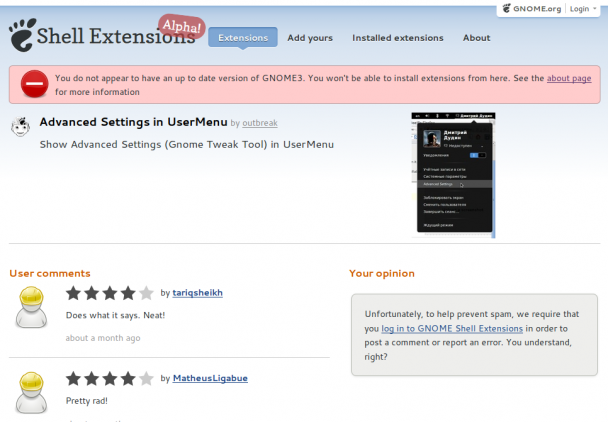Click the red error stop icon
The width and height of the screenshot is (608, 422).
pos(35,83)
